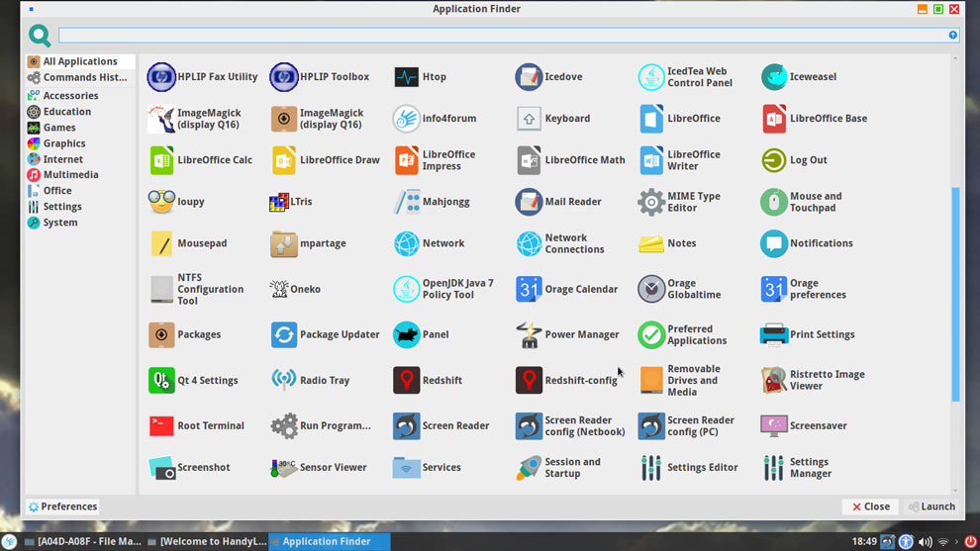
Task: Launch the Mousepad text editor
Action: click(x=161, y=243)
